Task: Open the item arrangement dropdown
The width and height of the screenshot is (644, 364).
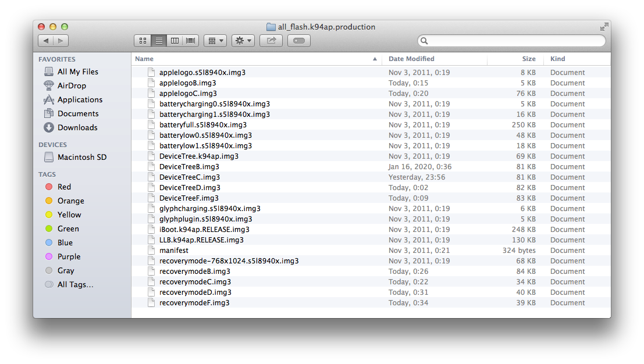Action: pos(215,41)
